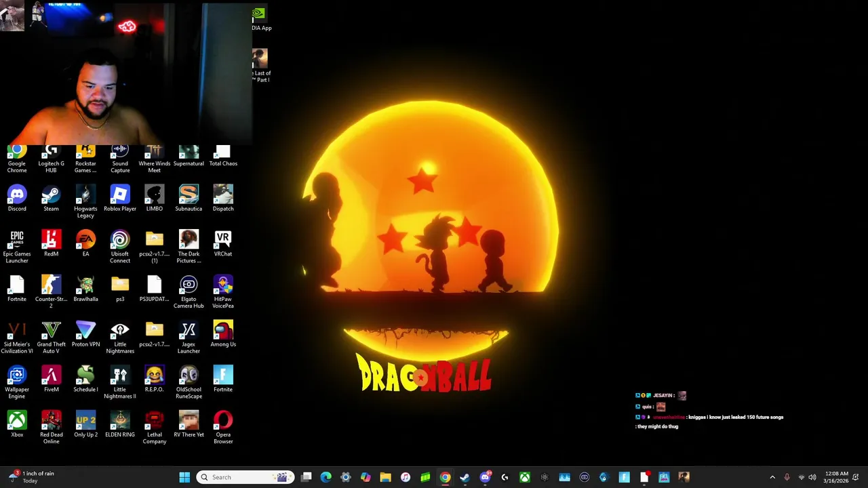Open Settings gear in taskbar
The height and width of the screenshot is (488, 868).
click(x=346, y=477)
